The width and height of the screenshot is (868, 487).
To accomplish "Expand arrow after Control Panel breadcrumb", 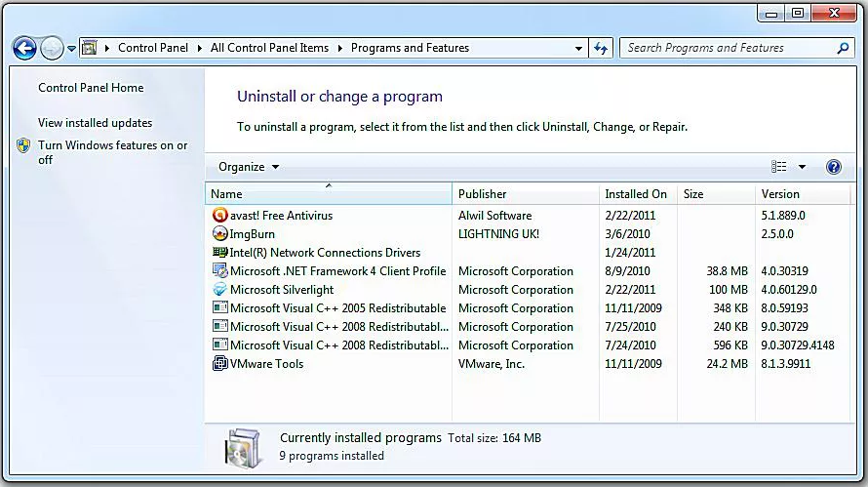I will click(199, 48).
